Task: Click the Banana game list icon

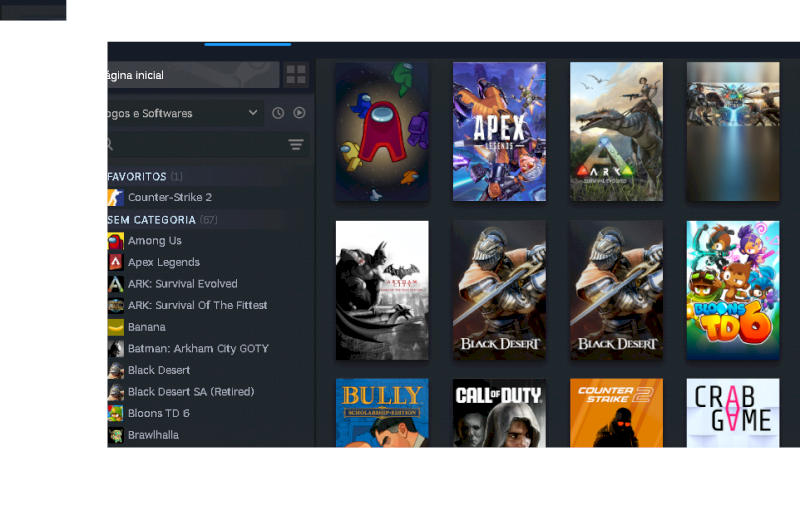Action: click(116, 327)
